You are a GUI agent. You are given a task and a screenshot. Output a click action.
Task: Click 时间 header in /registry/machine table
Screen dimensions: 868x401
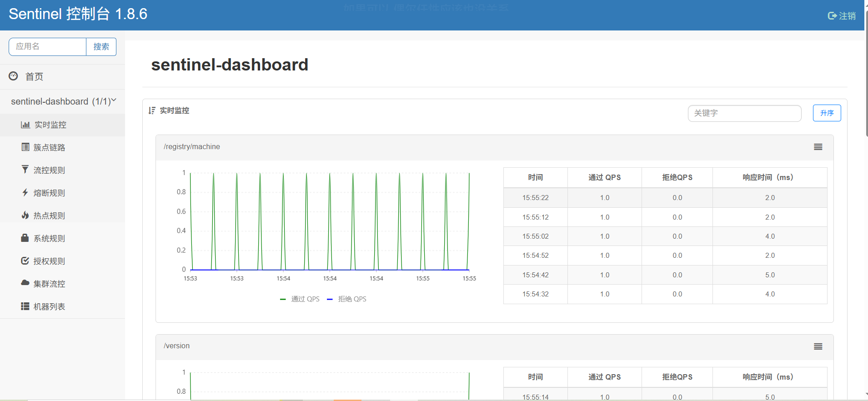(x=535, y=177)
